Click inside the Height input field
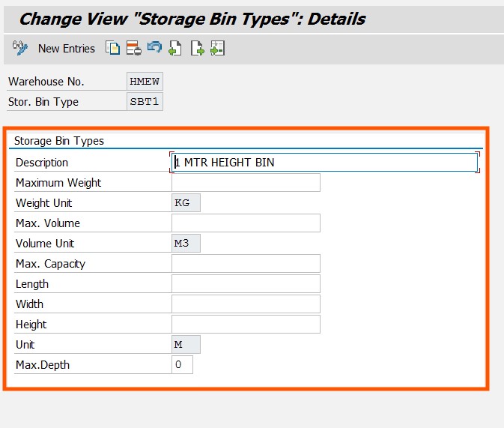Viewport: 504px width, 428px height. coord(246,325)
